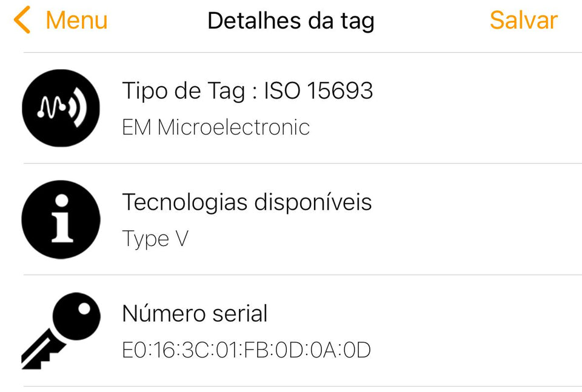Select the key icon beside Número serial
582x392 pixels.
(x=61, y=331)
